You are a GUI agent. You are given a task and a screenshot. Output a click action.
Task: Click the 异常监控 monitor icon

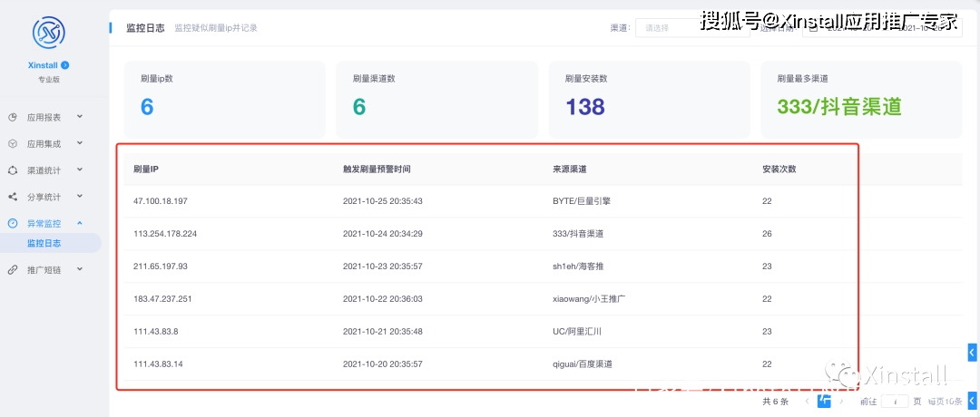click(13, 224)
